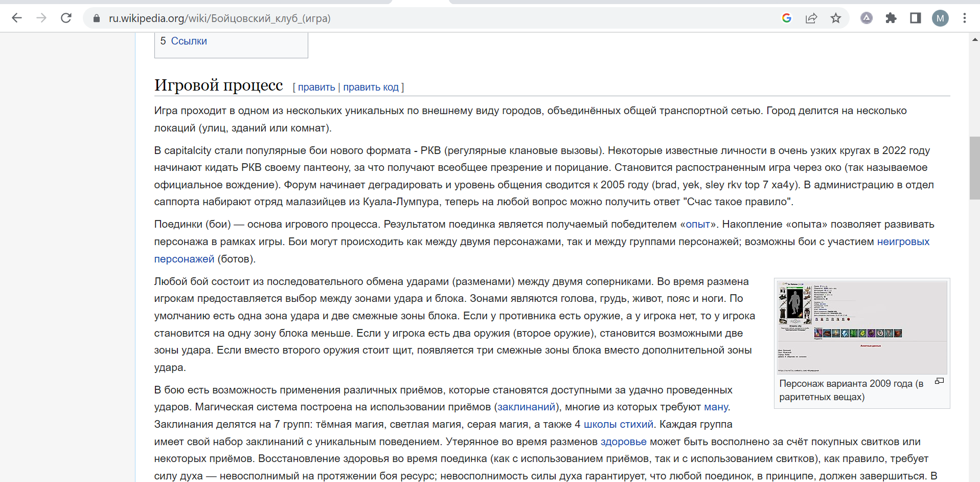Open Chrome's three-dot menu
This screenshot has height=482, width=980.
point(965,18)
